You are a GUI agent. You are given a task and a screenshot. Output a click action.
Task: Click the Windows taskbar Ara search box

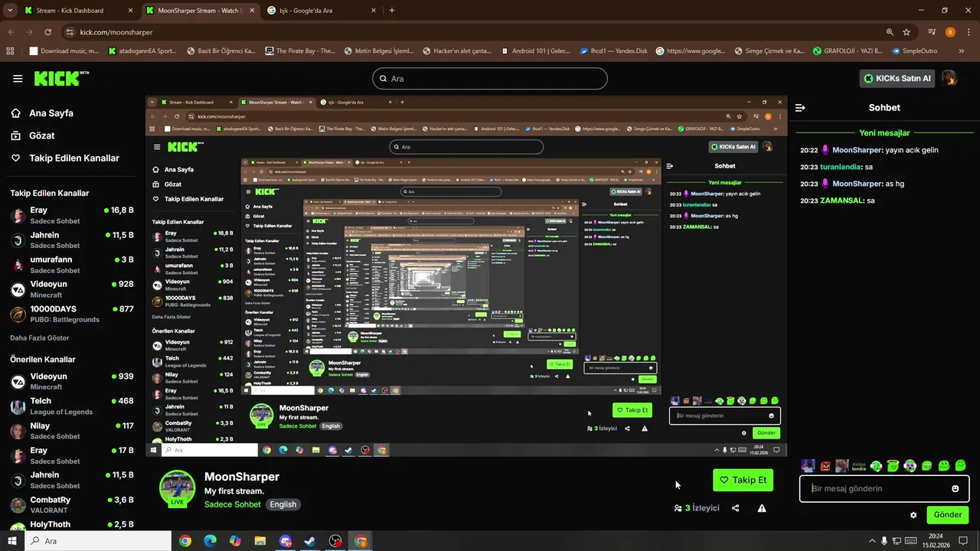(x=98, y=541)
